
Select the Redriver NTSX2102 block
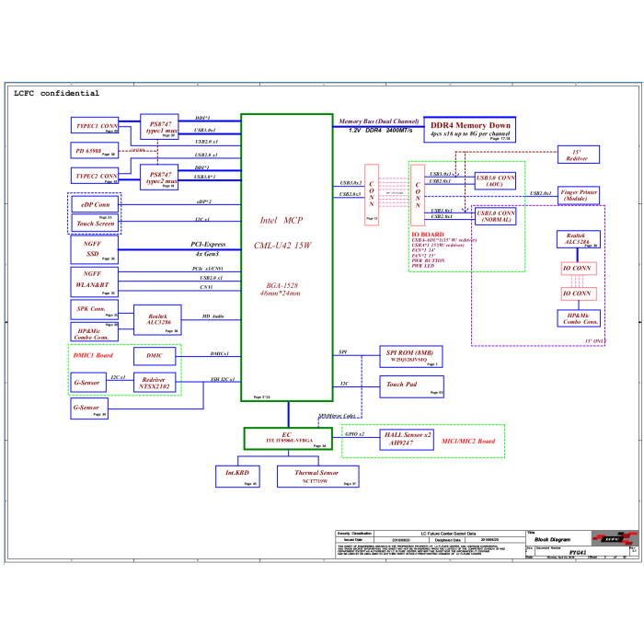click(x=155, y=383)
